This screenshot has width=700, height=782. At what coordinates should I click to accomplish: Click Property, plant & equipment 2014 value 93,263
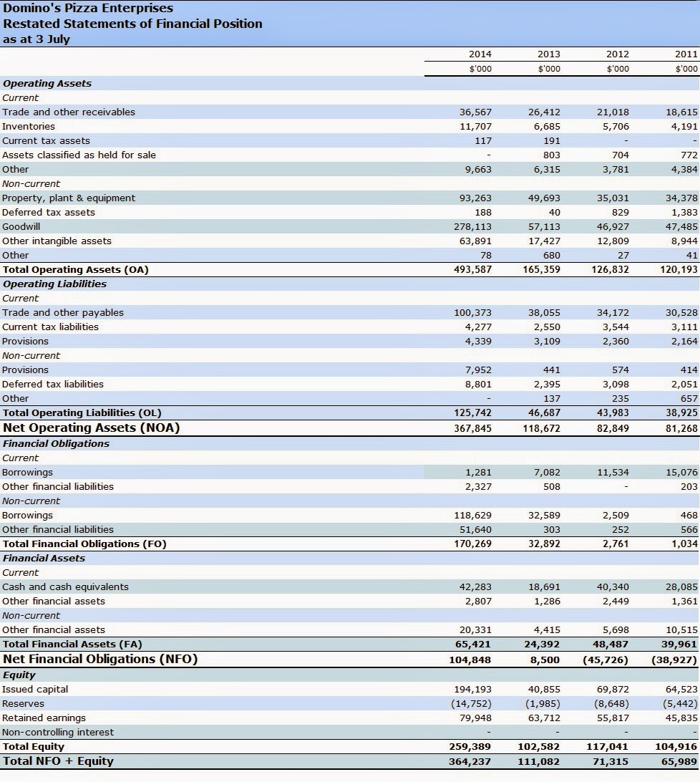[476, 198]
